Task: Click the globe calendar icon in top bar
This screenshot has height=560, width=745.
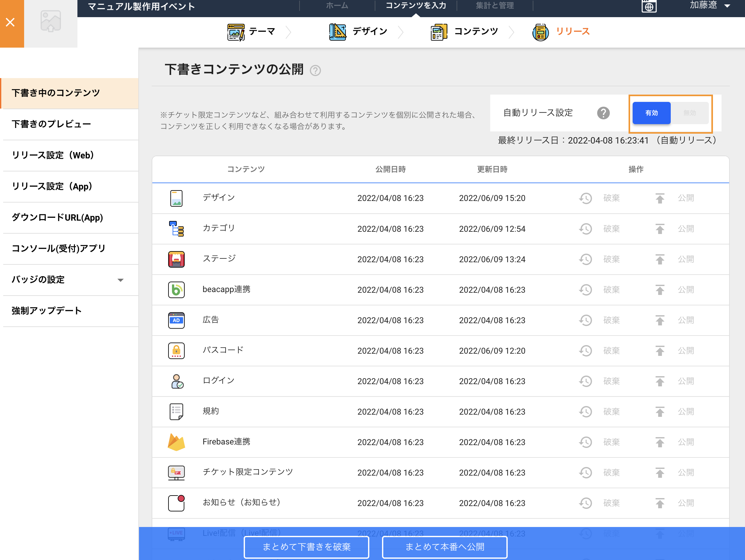Action: 649,6
